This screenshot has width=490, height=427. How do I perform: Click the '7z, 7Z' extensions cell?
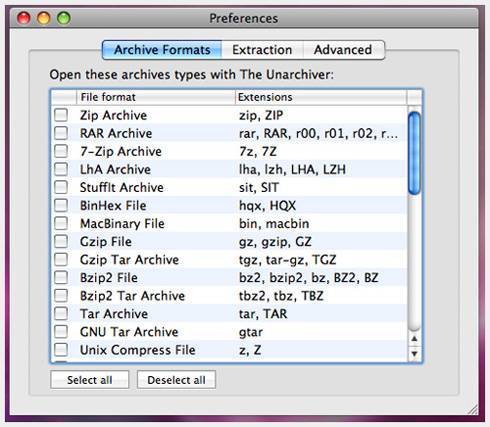(258, 151)
